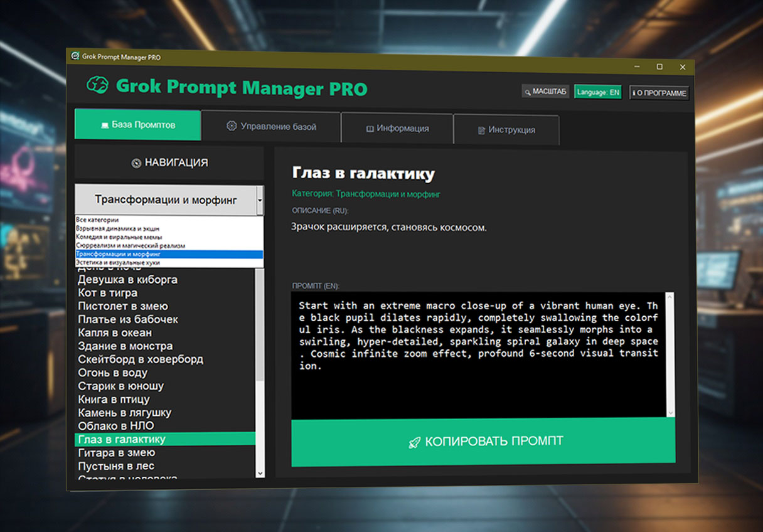Open the Информация tab

tap(397, 129)
